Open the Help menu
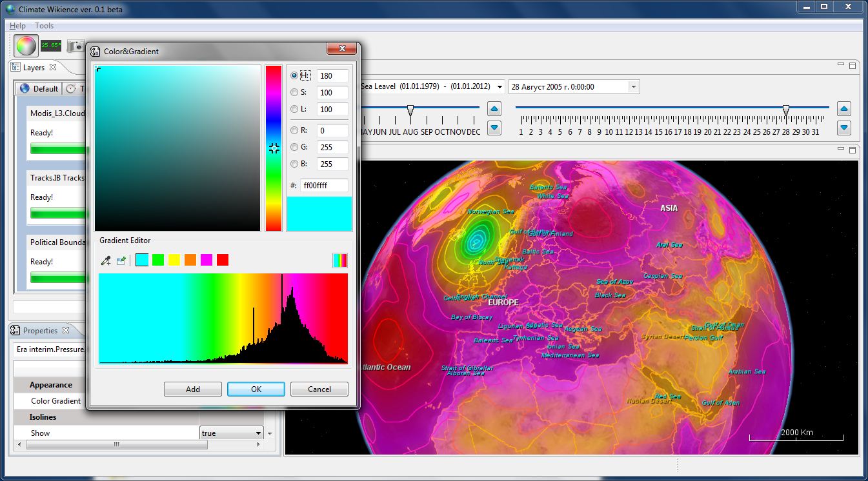 [x=17, y=26]
